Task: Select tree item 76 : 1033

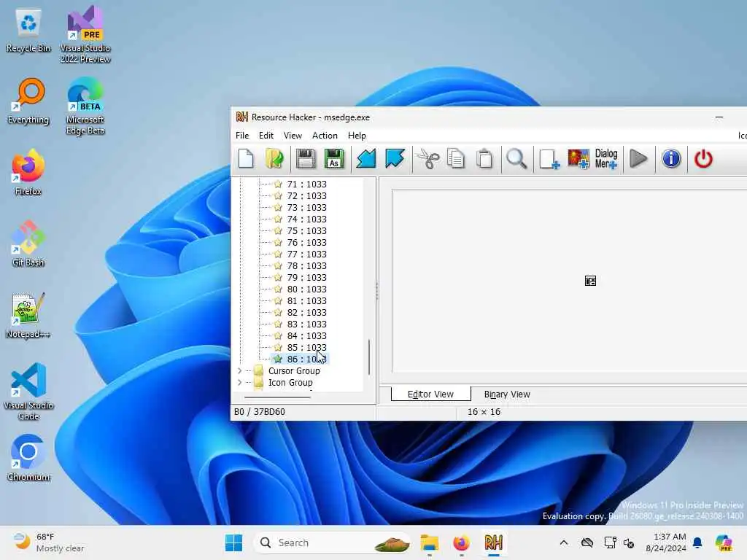Action: [x=306, y=242]
